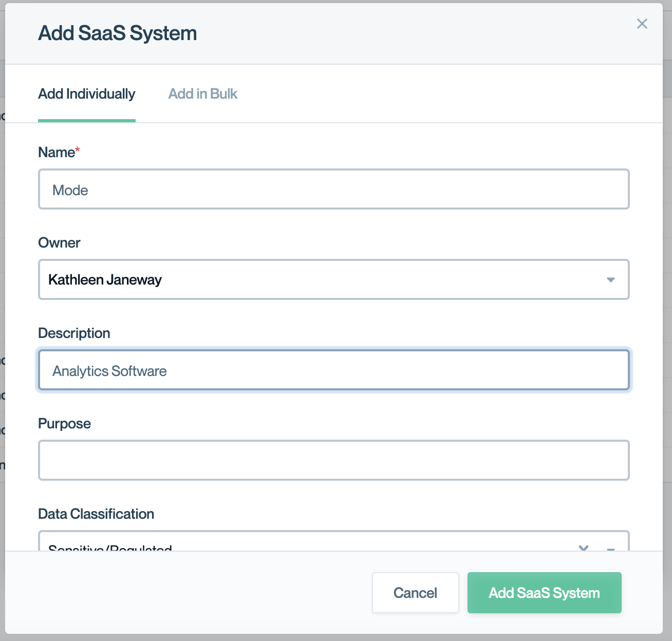Click the Data Classification label

96,514
